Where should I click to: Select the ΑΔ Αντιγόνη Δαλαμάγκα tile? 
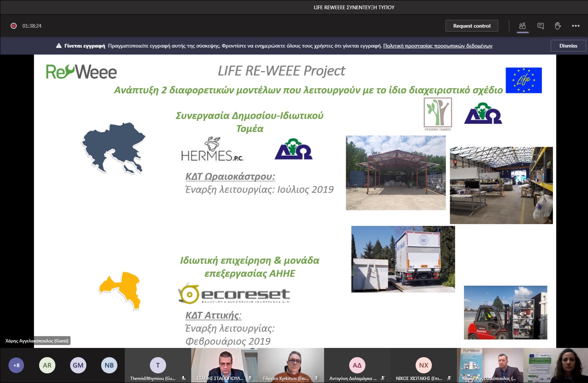pyautogui.click(x=357, y=365)
